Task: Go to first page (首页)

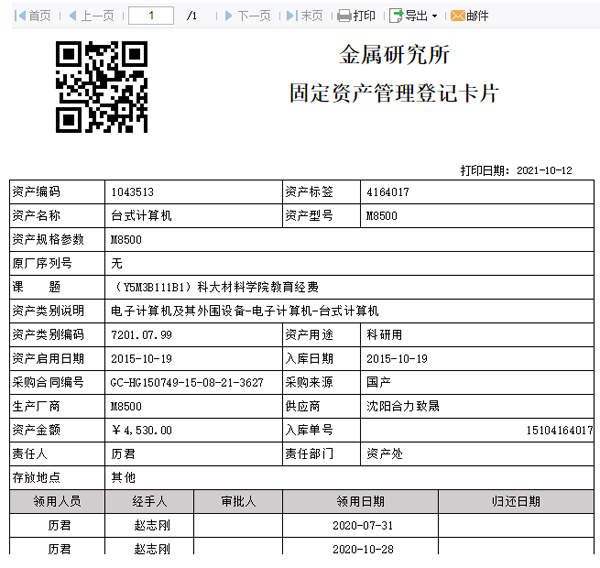Action: click(x=33, y=16)
